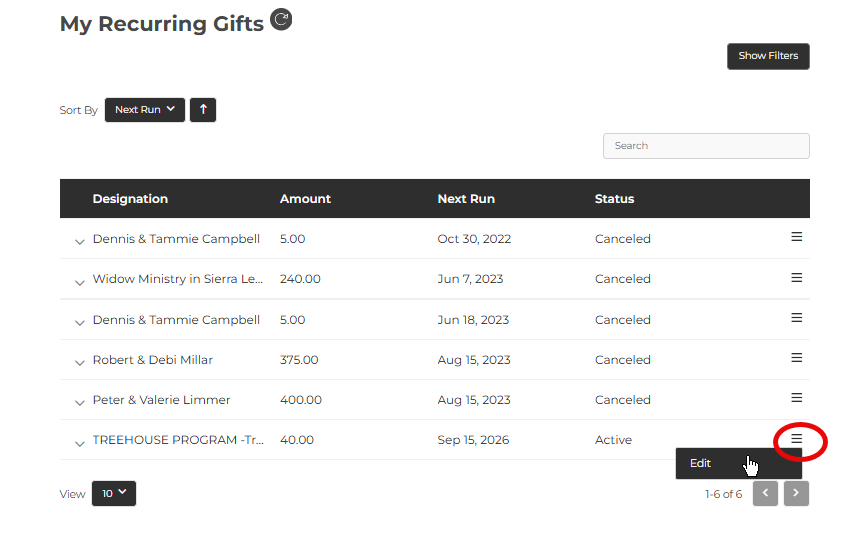
Task: Go to next page of results
Action: click(x=796, y=493)
